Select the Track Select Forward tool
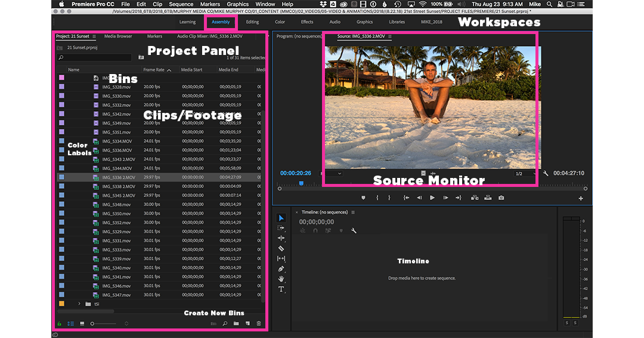644x338 pixels. pos(281,228)
